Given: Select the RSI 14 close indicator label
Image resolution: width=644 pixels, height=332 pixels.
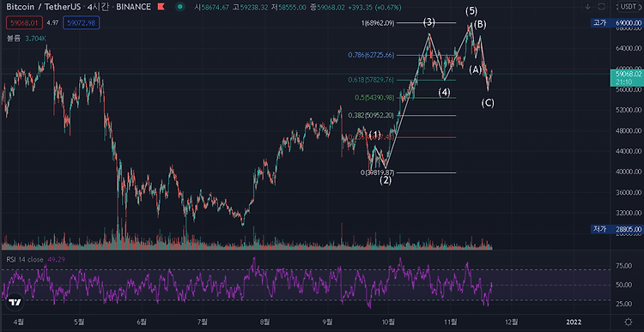Looking at the screenshot, I should pos(24,259).
